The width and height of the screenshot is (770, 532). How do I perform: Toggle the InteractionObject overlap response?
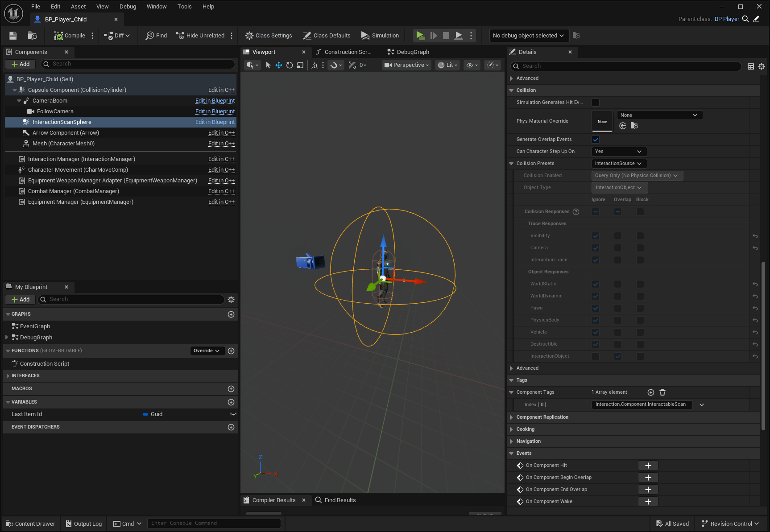(618, 356)
